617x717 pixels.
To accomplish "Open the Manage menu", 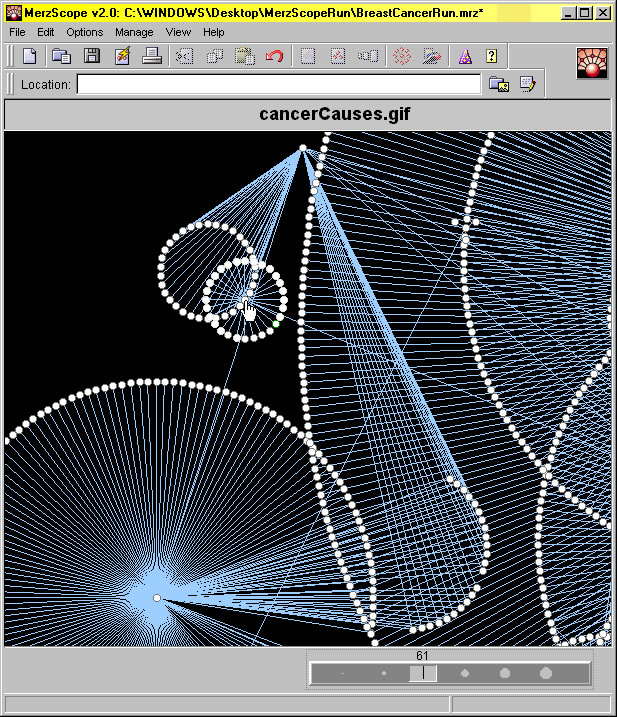I will coord(134,32).
